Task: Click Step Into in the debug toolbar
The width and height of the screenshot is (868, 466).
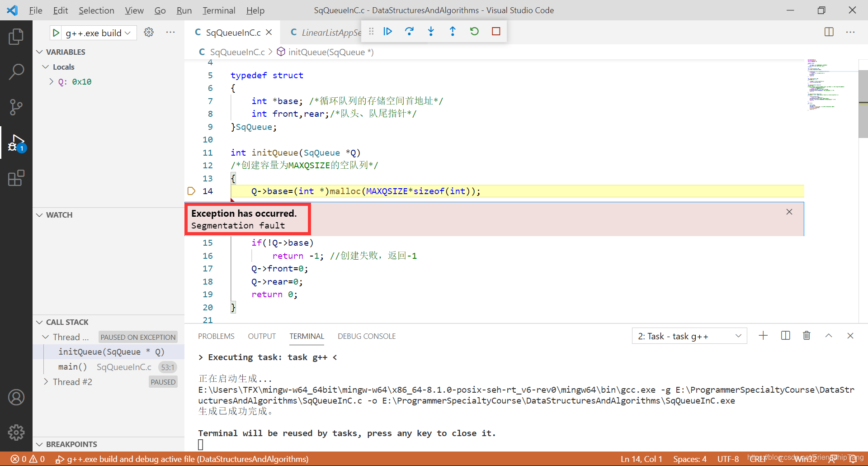Action: [431, 31]
